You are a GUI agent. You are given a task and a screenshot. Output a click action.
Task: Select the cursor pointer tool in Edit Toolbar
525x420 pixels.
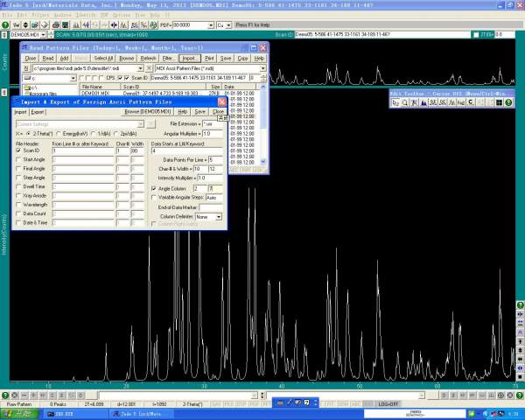point(397,103)
